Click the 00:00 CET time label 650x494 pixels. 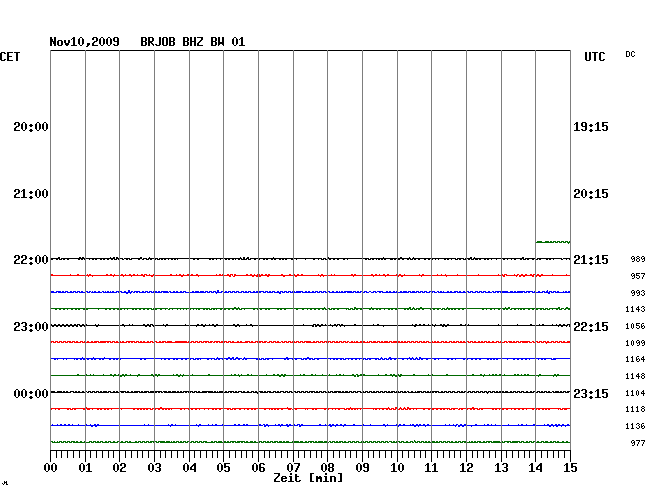[x=31, y=394]
